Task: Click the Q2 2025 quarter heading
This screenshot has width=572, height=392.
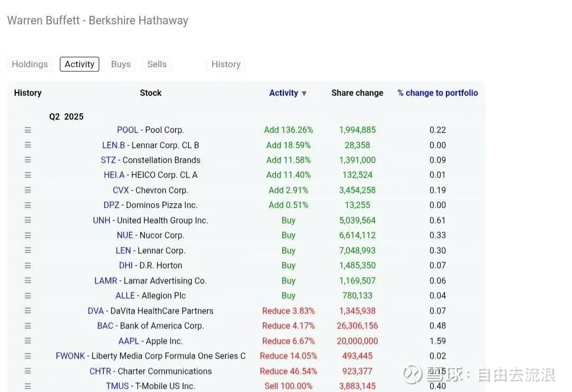Action: 66,116
